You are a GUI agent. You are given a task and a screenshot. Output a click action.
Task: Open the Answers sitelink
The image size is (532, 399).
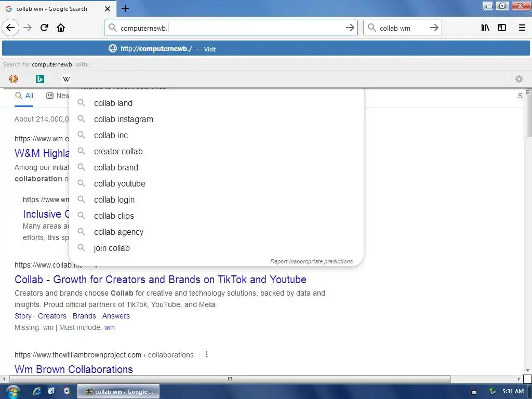(x=116, y=316)
